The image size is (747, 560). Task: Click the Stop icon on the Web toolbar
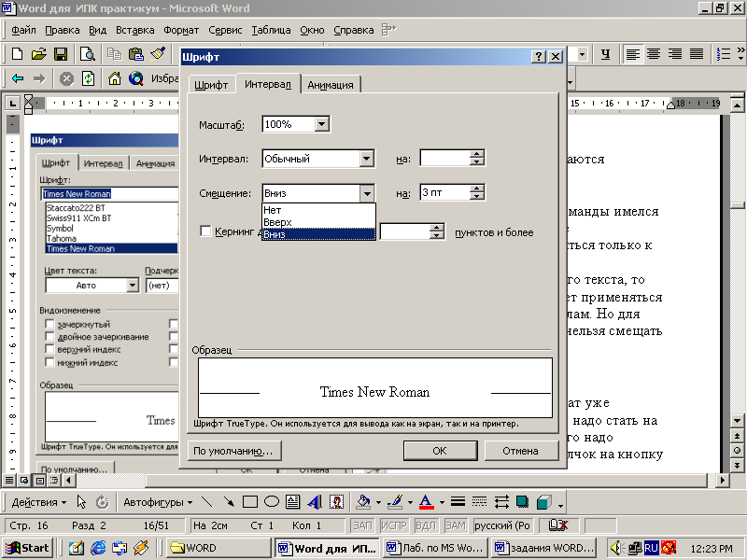[x=66, y=78]
